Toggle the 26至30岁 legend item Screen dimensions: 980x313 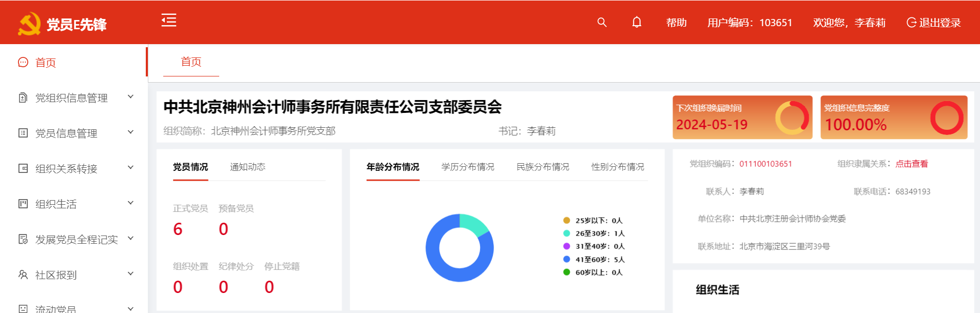click(x=594, y=233)
